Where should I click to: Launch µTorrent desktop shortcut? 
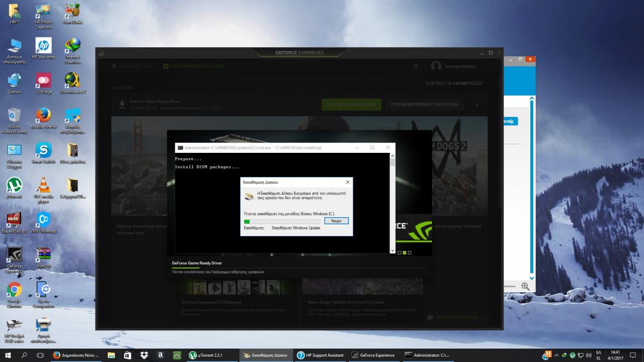pyautogui.click(x=14, y=188)
